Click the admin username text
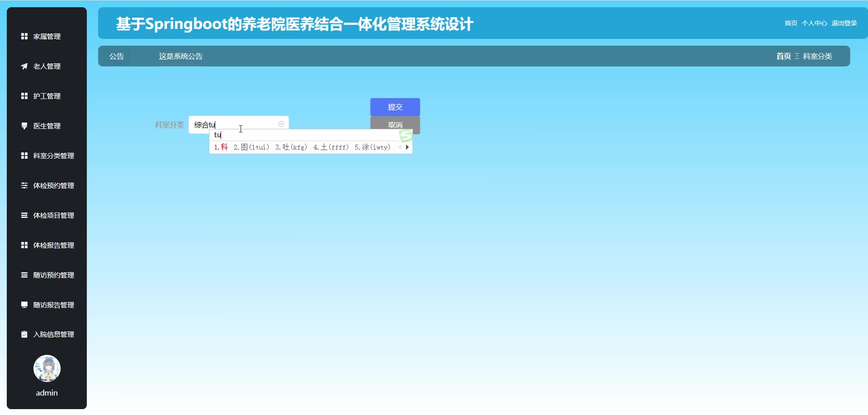Viewport: 868px width, 415px height. 47,393
